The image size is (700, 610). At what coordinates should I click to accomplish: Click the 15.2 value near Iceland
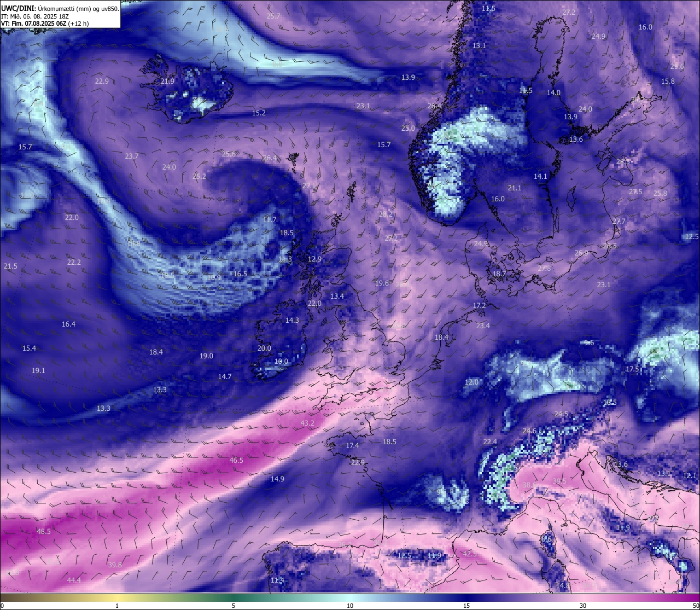(259, 113)
